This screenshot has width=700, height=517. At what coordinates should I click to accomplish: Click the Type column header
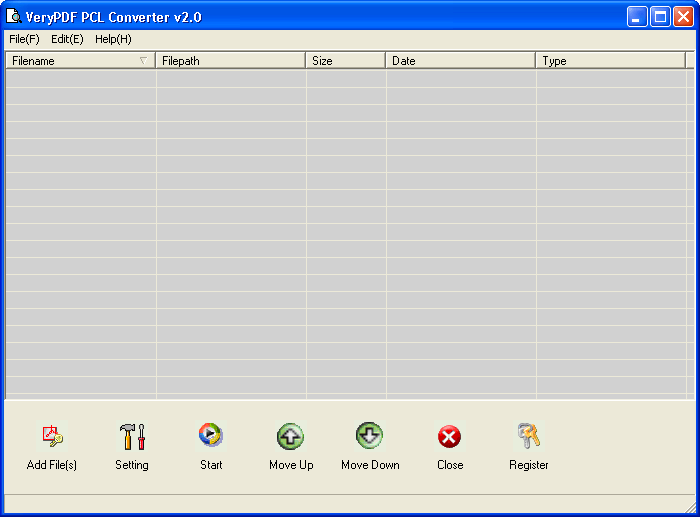tap(610, 61)
